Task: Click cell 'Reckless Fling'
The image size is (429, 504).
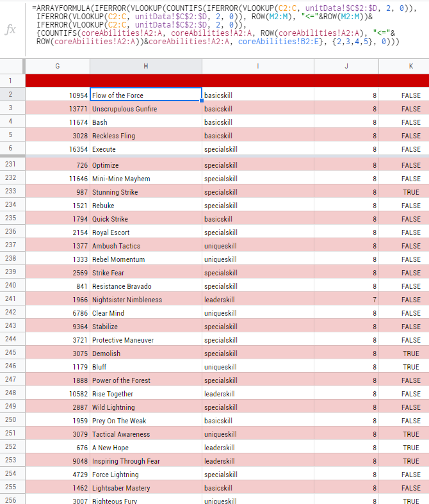Action: tap(146, 136)
